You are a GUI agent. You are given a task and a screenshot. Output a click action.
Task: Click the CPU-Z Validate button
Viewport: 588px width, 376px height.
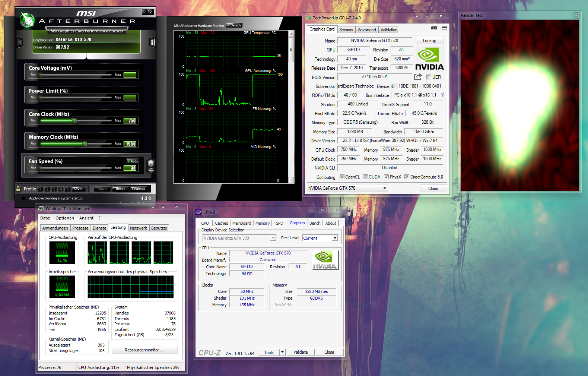(301, 352)
